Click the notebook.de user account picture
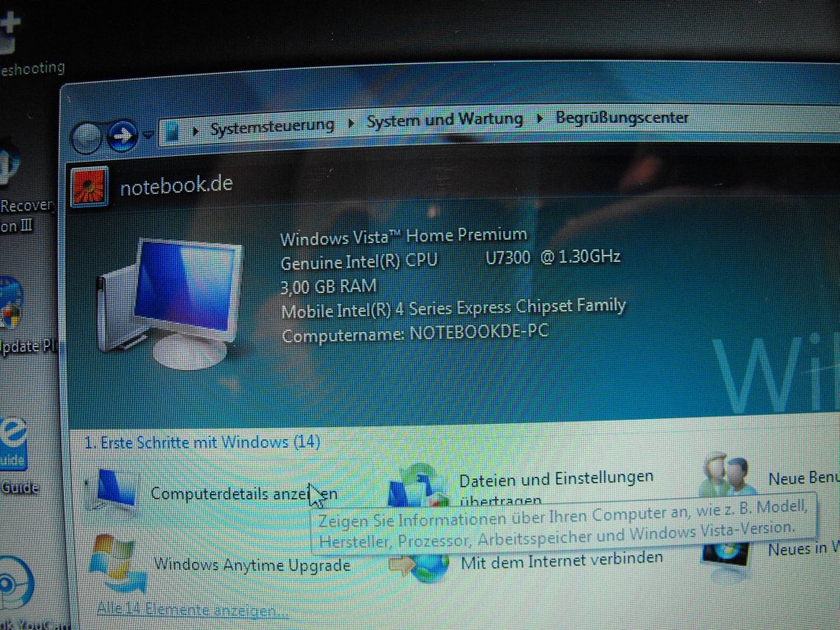Screen dimensions: 840x630 tap(89, 186)
